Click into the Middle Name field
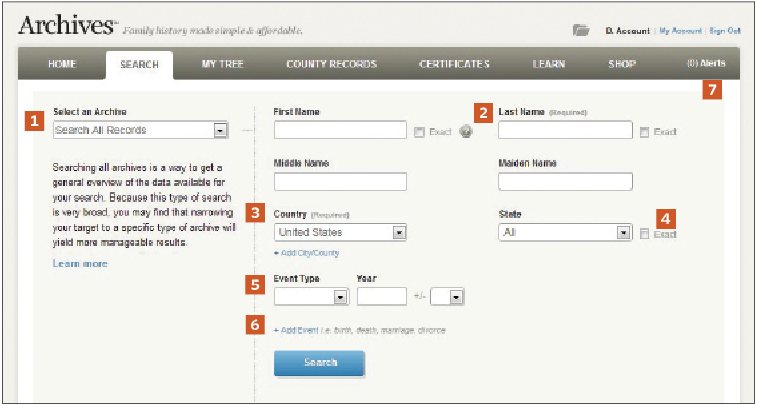 tap(340, 182)
